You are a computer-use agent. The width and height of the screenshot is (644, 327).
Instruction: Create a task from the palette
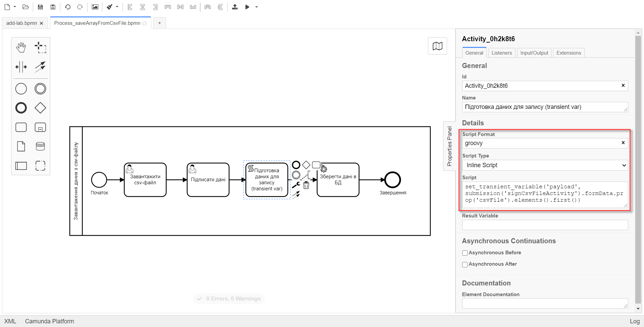coord(21,127)
